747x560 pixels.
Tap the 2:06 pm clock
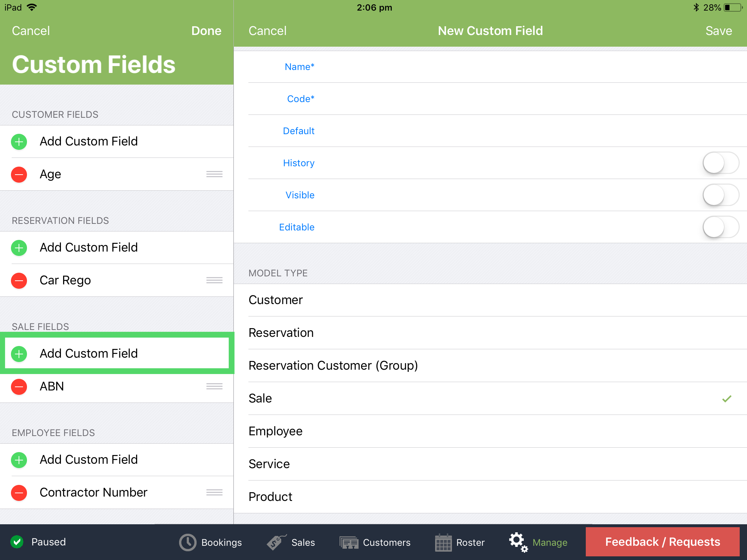374,8
